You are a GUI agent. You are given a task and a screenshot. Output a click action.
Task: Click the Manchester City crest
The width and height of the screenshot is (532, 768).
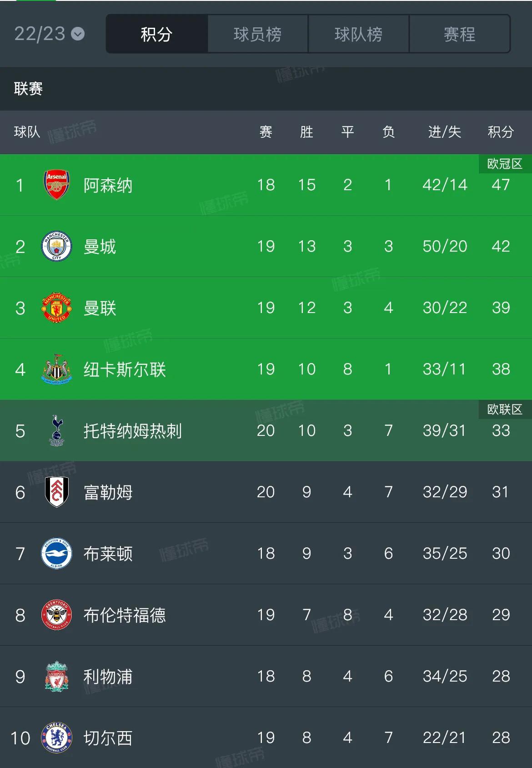56,246
